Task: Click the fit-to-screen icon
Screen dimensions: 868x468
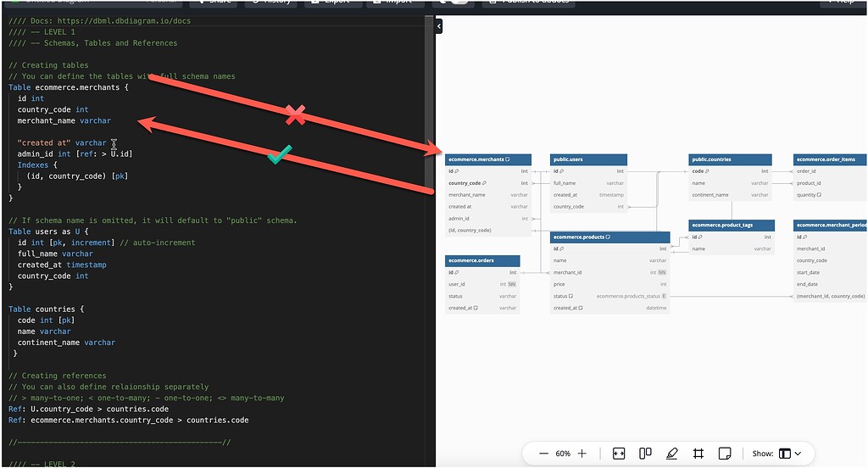Action: click(x=618, y=454)
